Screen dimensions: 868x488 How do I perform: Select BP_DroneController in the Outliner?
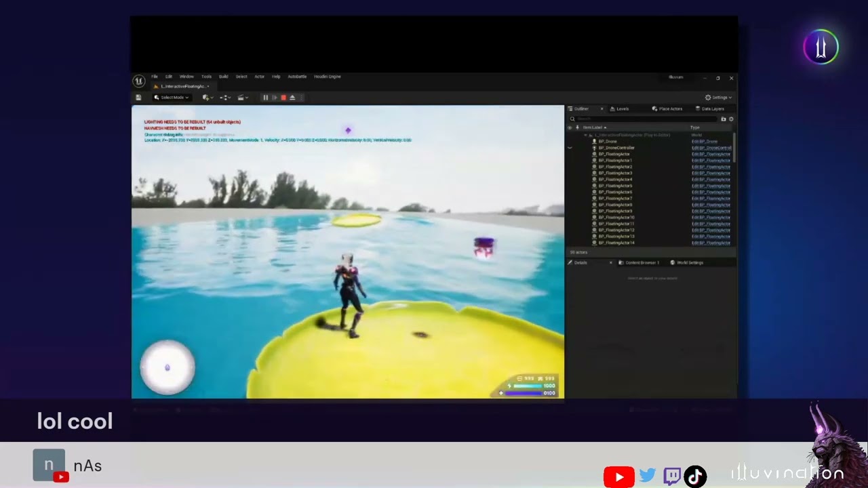point(616,148)
